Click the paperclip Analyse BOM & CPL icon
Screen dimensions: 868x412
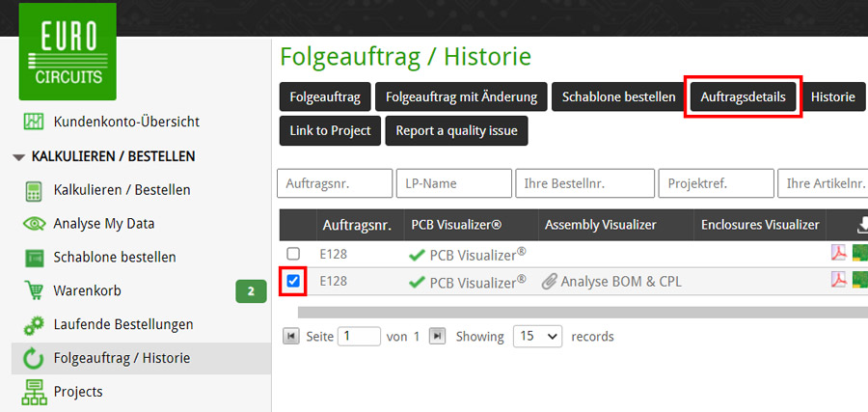pos(549,282)
